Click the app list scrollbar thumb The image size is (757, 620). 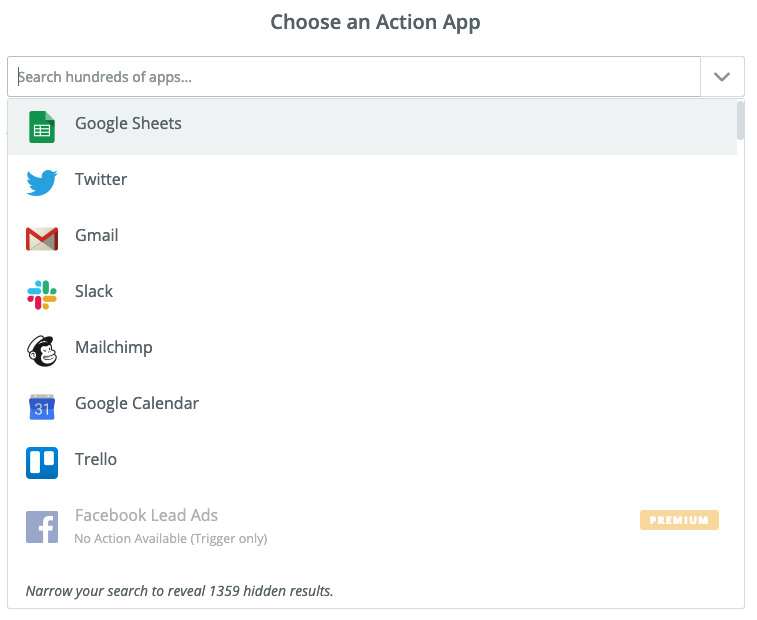pos(740,120)
